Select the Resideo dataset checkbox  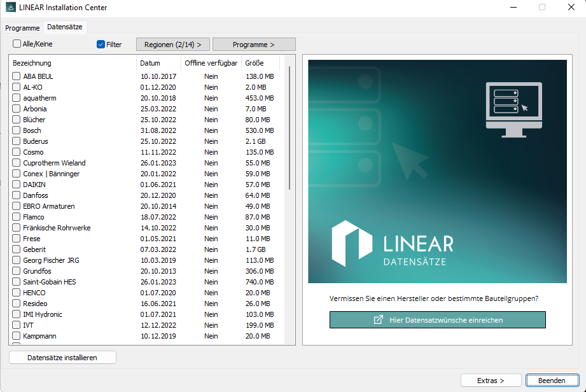point(17,304)
